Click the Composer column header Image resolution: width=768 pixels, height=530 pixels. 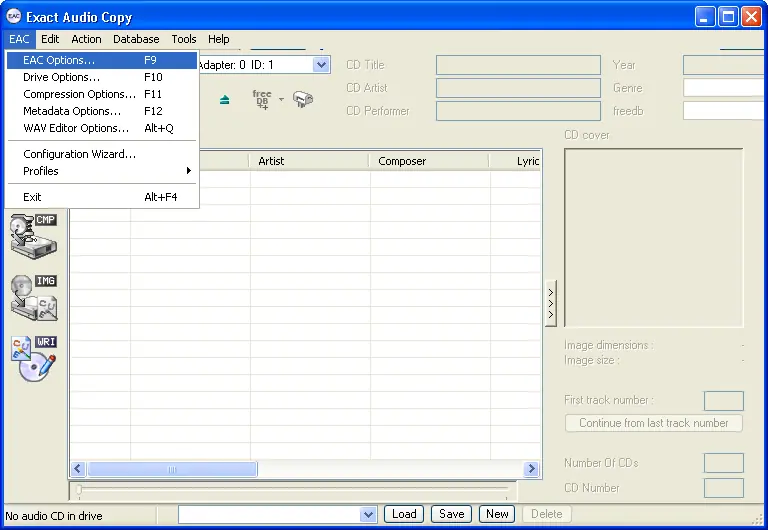(x=429, y=161)
